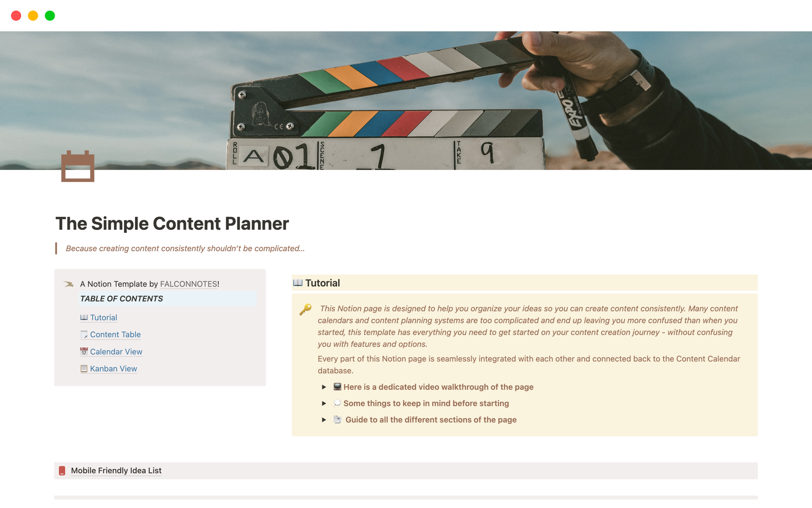Viewport: 812px width, 508px height.
Task: Click the key icon in Tutorial callout
Action: pos(305,309)
